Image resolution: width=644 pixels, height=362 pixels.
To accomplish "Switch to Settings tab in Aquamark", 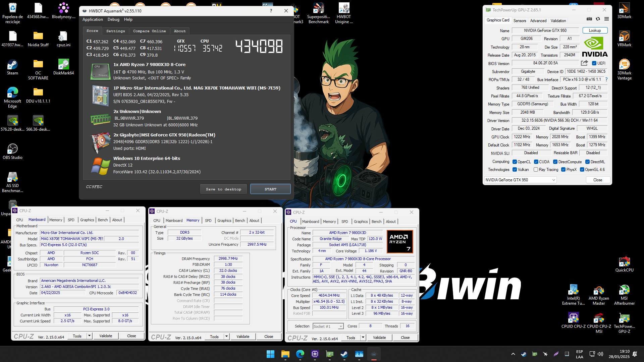I will click(x=115, y=31).
